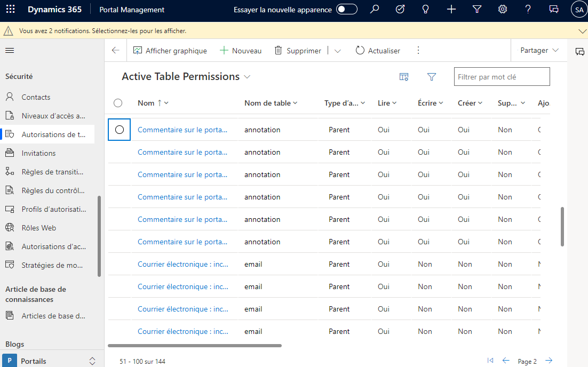Open the Settings gear icon
The image size is (588, 367).
point(502,9)
